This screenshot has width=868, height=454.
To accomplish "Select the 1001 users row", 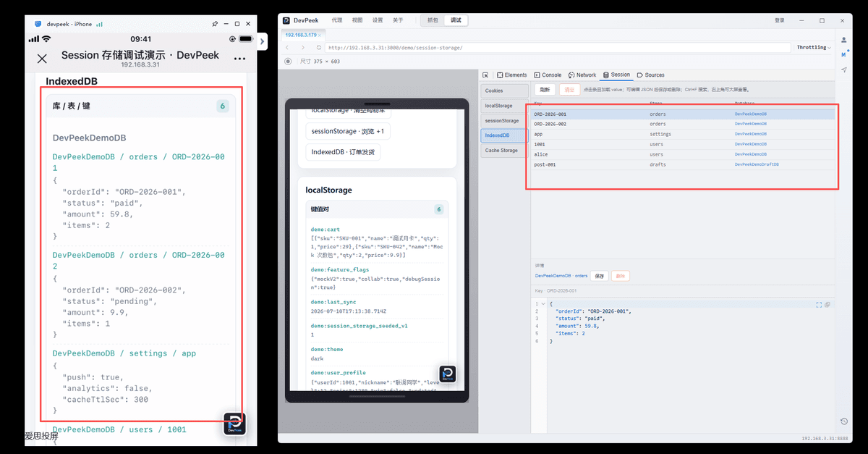I will 684,145.
